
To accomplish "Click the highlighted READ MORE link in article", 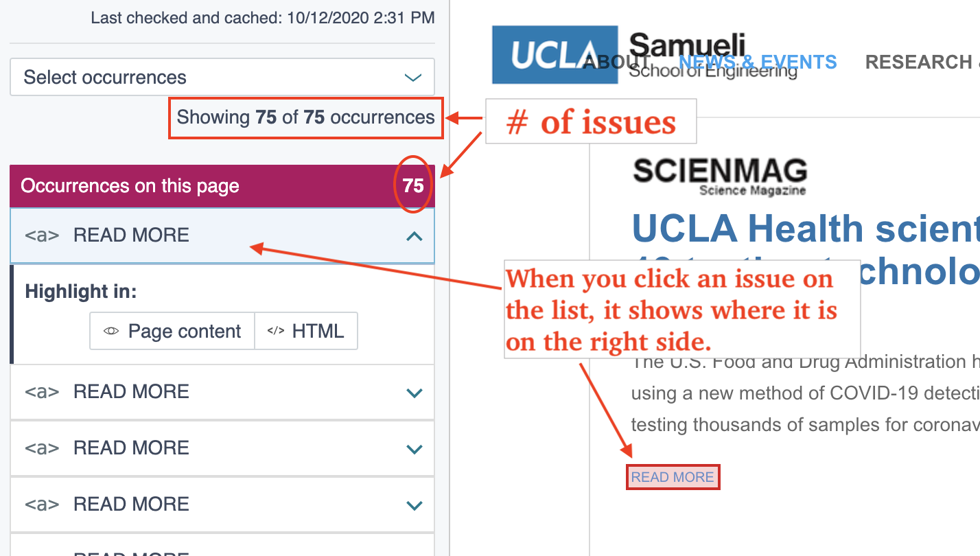I will pyautogui.click(x=673, y=477).
